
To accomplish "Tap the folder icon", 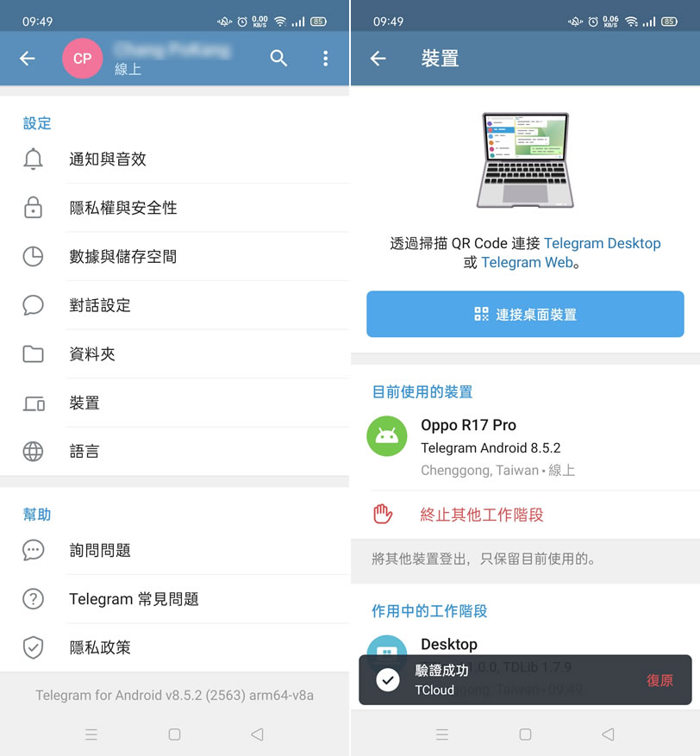I will point(34,354).
